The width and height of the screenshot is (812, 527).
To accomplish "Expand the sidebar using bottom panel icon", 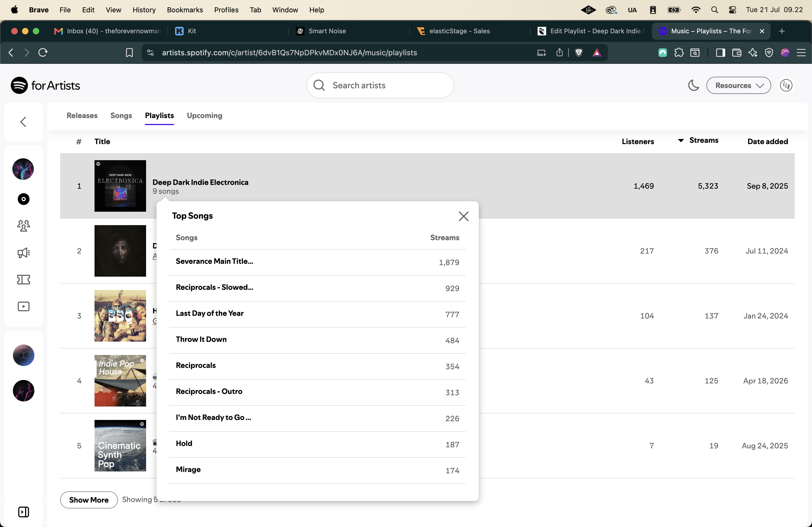I will [x=24, y=512].
